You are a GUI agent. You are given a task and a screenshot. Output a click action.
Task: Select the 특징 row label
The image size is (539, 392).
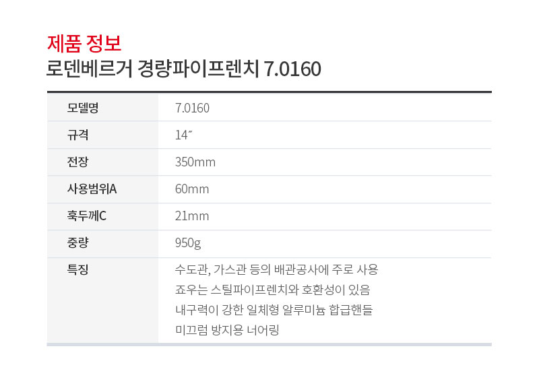tap(77, 269)
